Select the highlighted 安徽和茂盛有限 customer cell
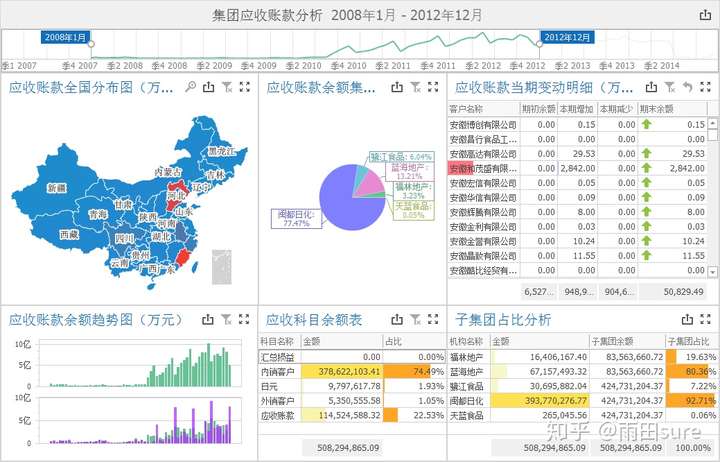The image size is (720, 462). pos(484,169)
